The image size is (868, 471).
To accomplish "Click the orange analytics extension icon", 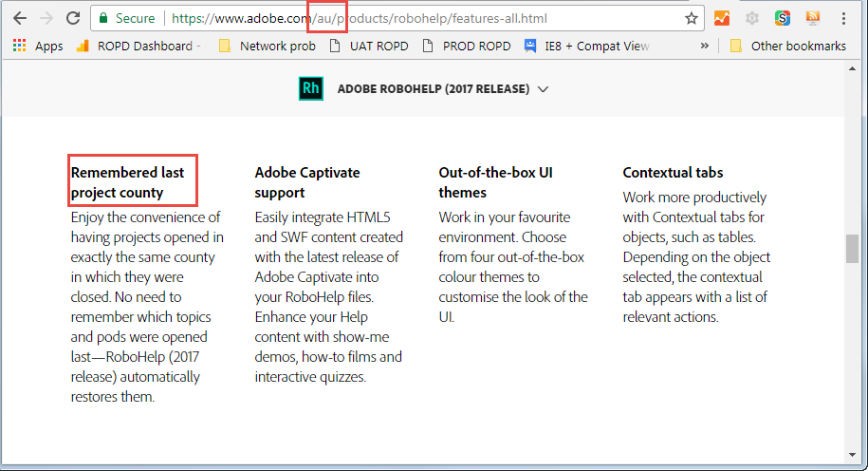I will (722, 18).
